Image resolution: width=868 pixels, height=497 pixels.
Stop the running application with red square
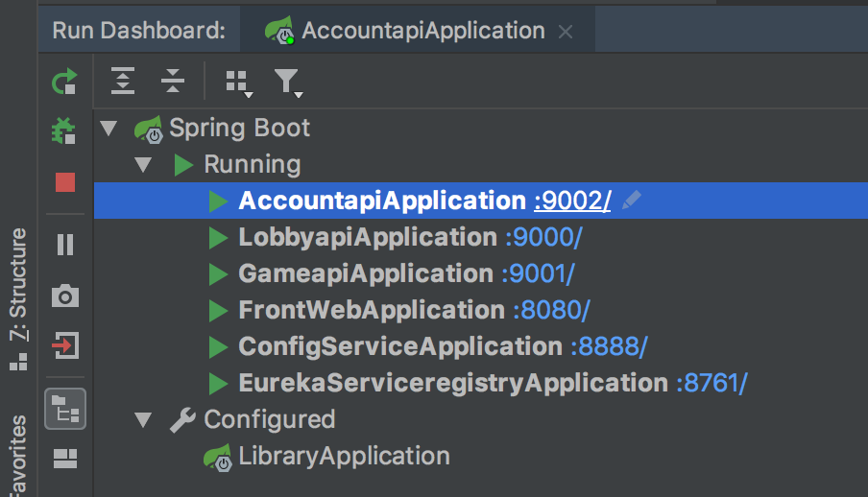(64, 182)
